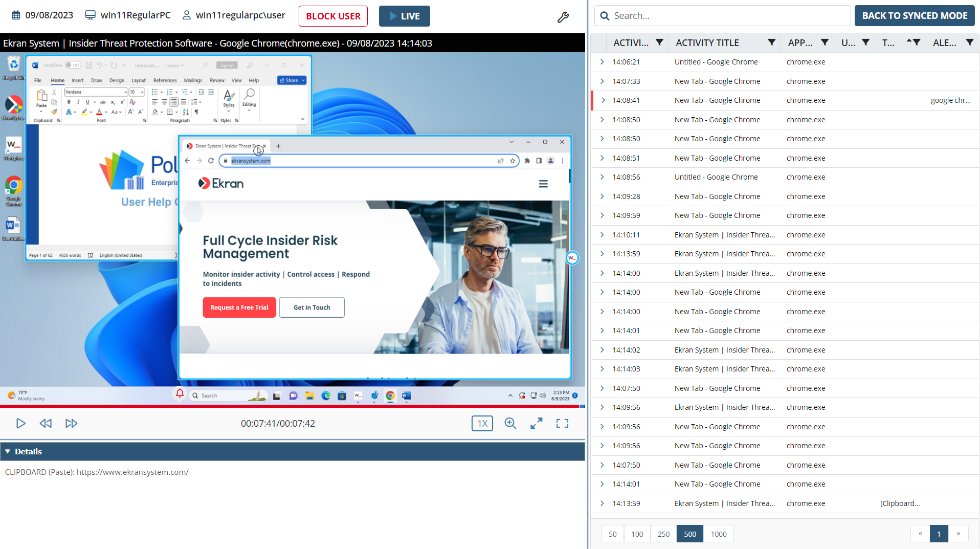Enter full screen mode
980x549 pixels.
(562, 423)
